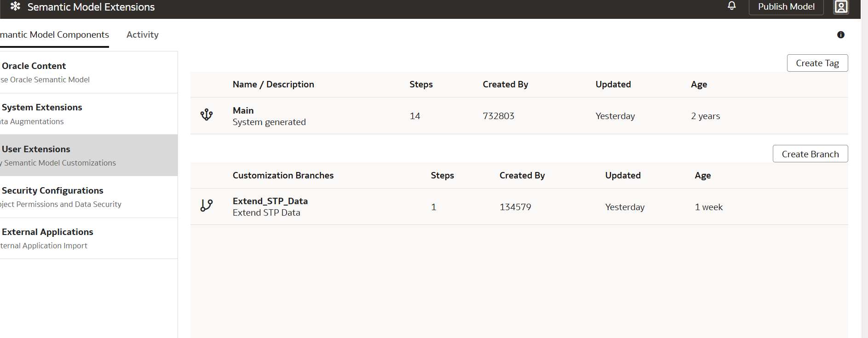Click the Semantic Model Extensions title text
Screen dimensions: 868x338
tap(91, 7)
